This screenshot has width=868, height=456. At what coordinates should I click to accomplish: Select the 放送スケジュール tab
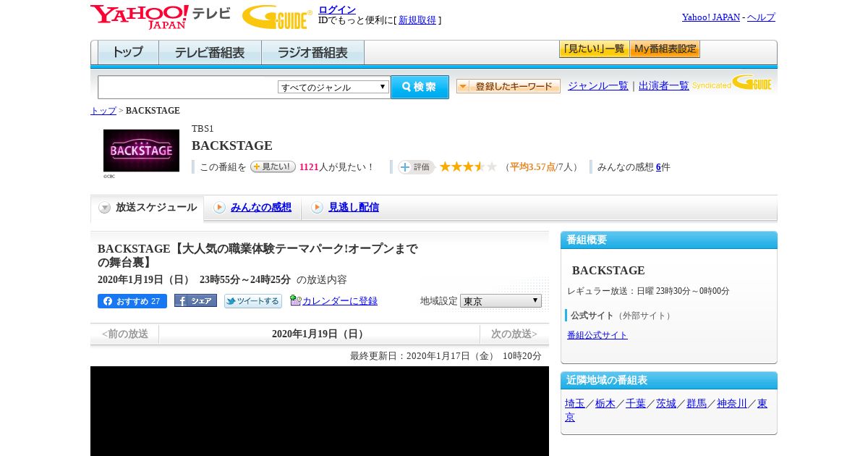pos(148,208)
